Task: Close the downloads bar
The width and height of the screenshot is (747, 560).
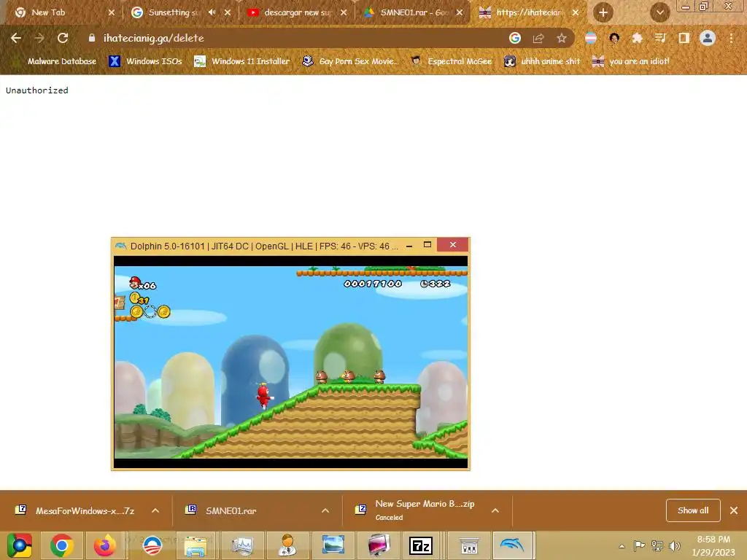Action: click(x=734, y=510)
